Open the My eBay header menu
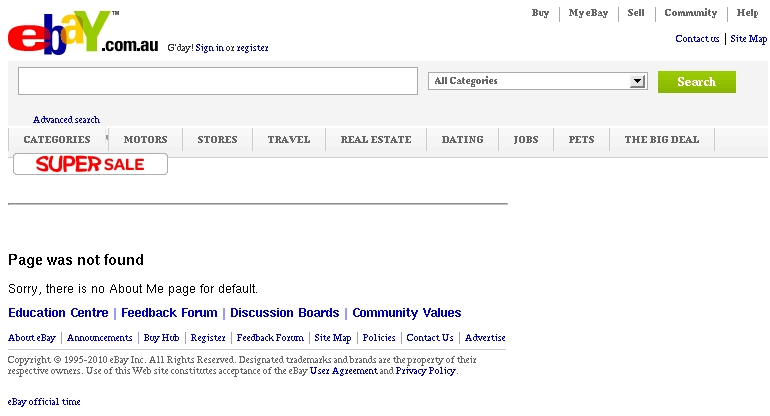 588,13
